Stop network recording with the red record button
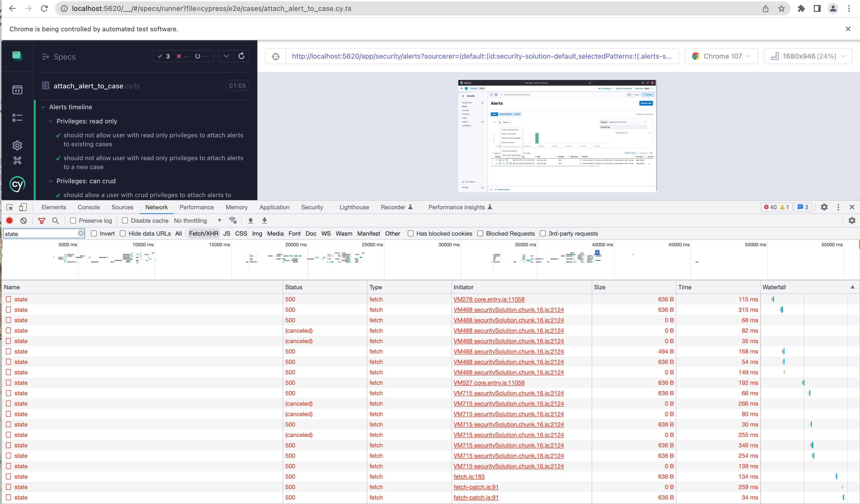The image size is (860, 504). [9, 221]
